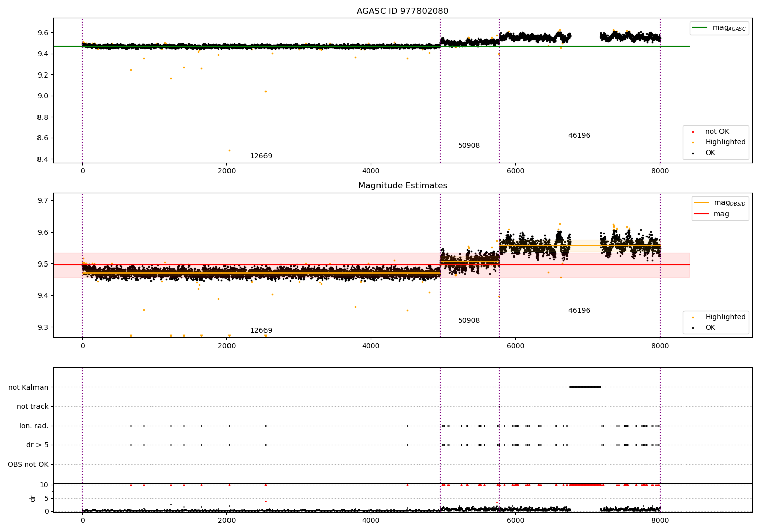Click 'not OK' in the AGASC plot legend
The height and width of the screenshot is (532, 760).
point(717,132)
